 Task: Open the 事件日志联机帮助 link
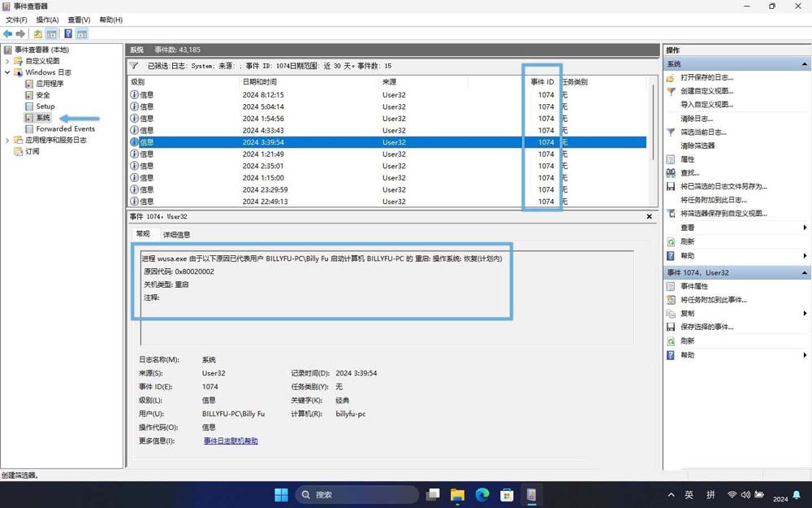pos(234,441)
